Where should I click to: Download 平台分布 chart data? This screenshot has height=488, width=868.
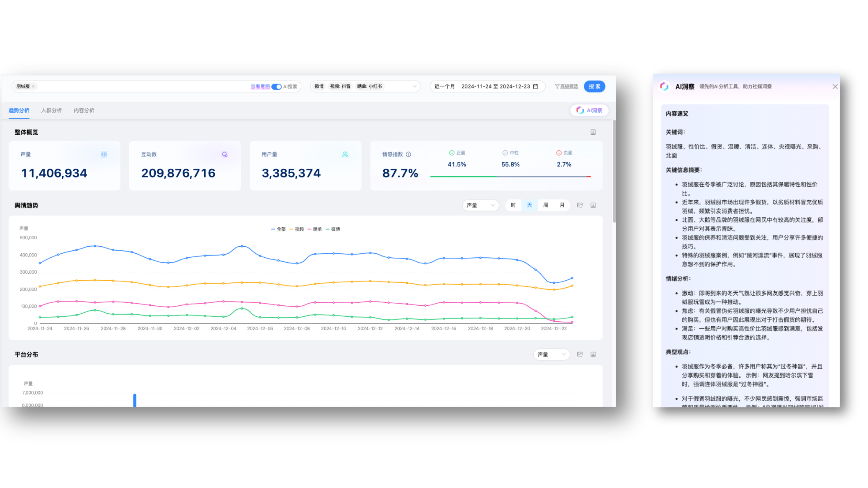pyautogui.click(x=593, y=354)
